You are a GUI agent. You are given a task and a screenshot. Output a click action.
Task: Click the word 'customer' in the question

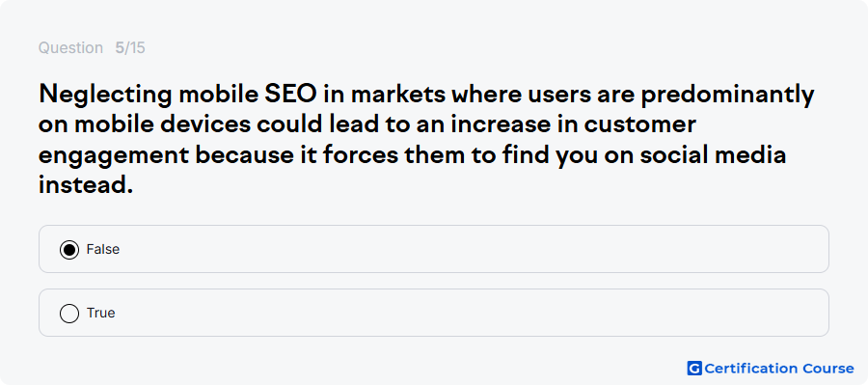point(640,125)
